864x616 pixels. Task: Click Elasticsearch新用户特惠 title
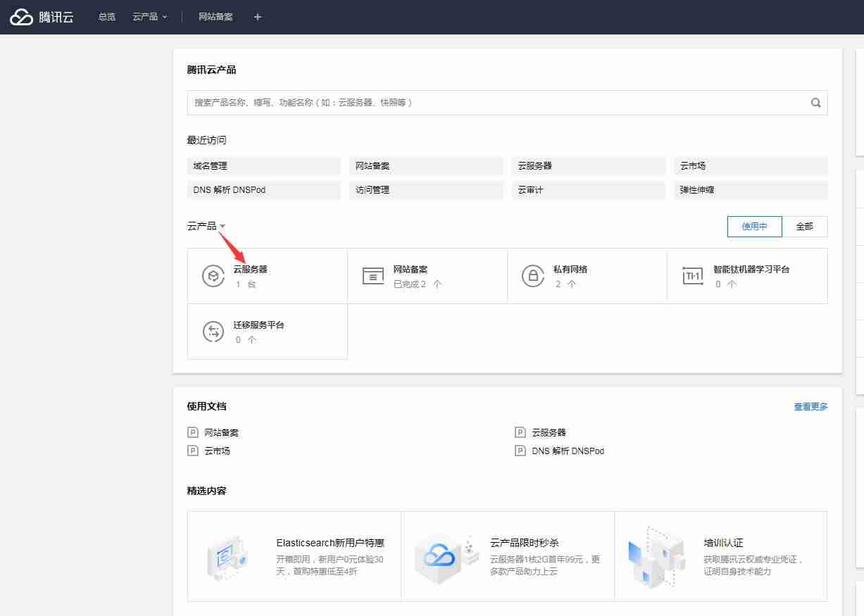[330, 543]
